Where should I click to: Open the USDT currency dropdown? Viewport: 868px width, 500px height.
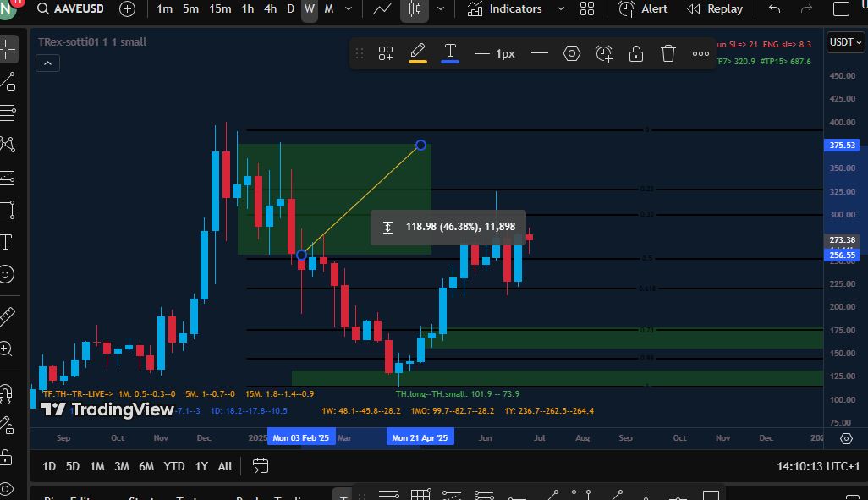coord(845,41)
